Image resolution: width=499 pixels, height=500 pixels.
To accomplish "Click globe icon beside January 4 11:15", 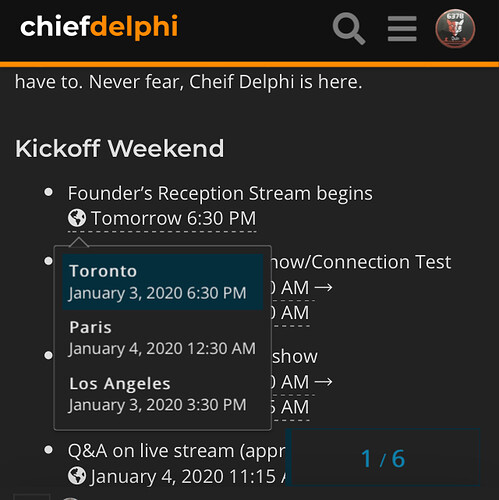I will (77, 476).
